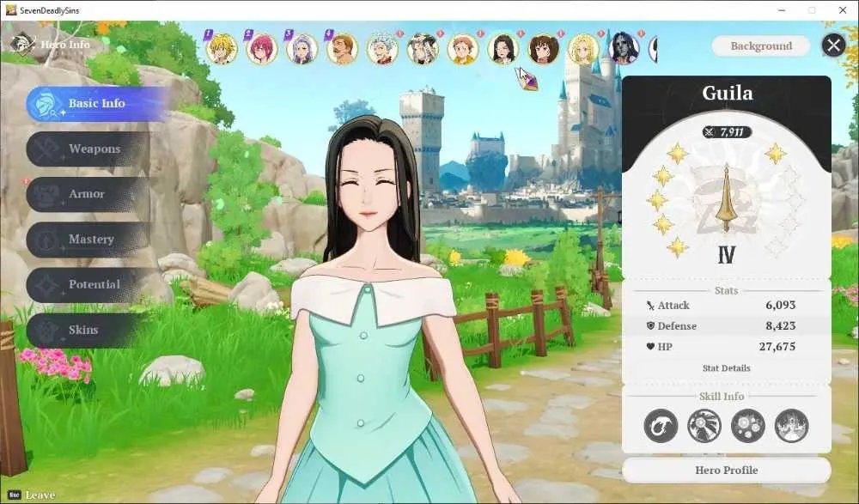The width and height of the screenshot is (859, 504).
Task: Inspect the flame-engulfed figure skill icon
Action: (x=792, y=426)
